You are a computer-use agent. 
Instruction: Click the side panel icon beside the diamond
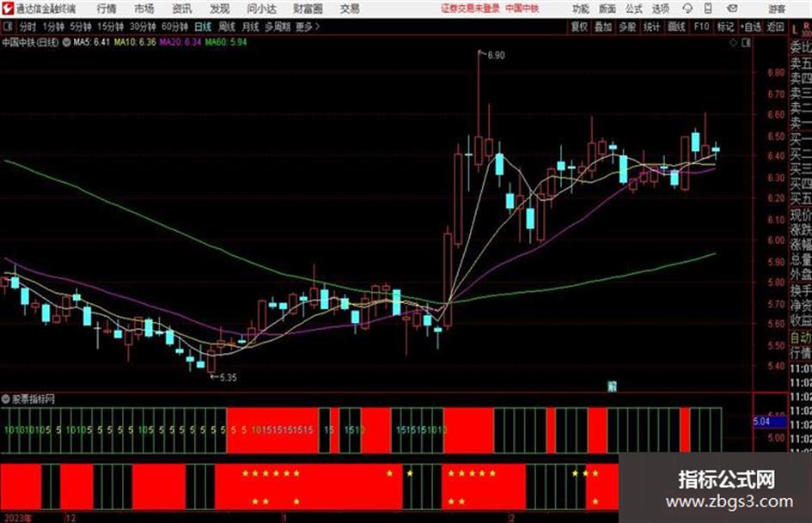746,43
